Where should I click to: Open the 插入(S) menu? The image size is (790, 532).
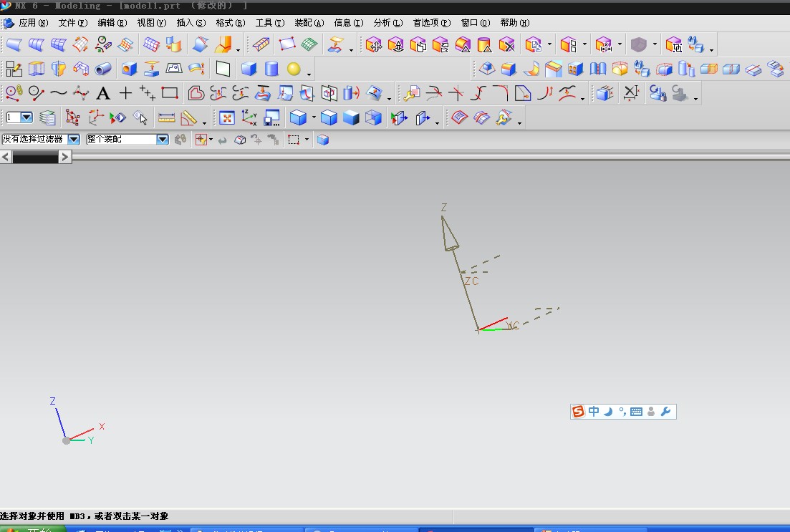click(191, 23)
